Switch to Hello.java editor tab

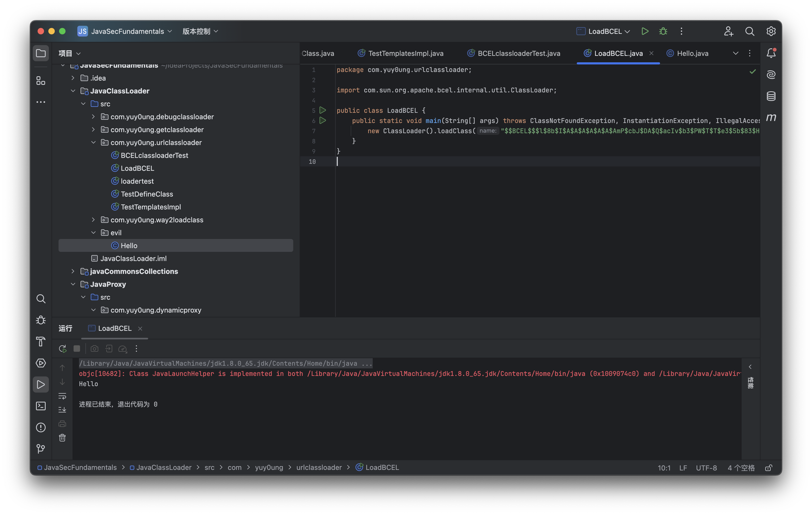click(692, 53)
